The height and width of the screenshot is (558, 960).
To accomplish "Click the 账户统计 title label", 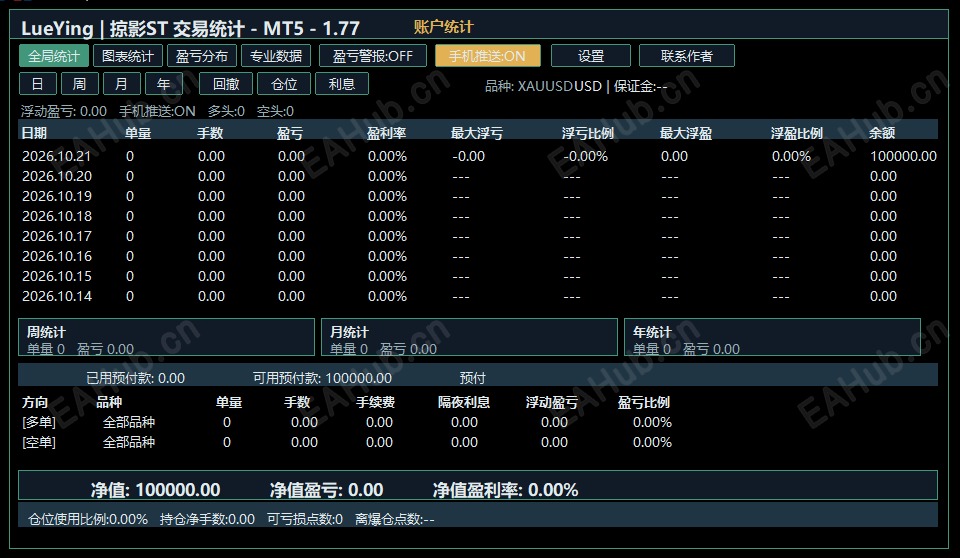I will point(443,27).
